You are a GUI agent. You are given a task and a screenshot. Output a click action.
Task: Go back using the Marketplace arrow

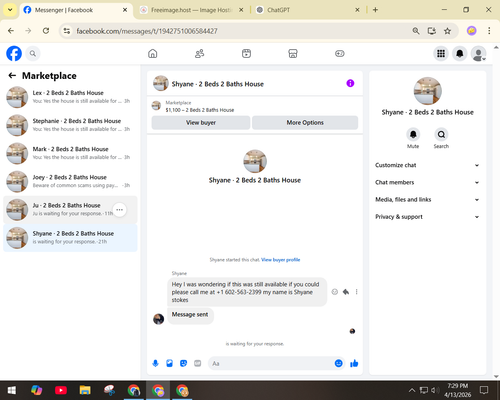[12, 76]
